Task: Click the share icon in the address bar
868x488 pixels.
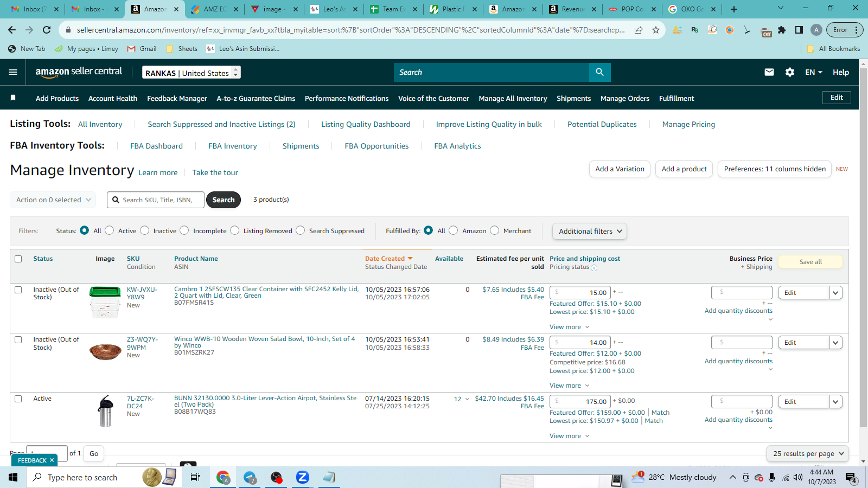Action: click(x=639, y=30)
